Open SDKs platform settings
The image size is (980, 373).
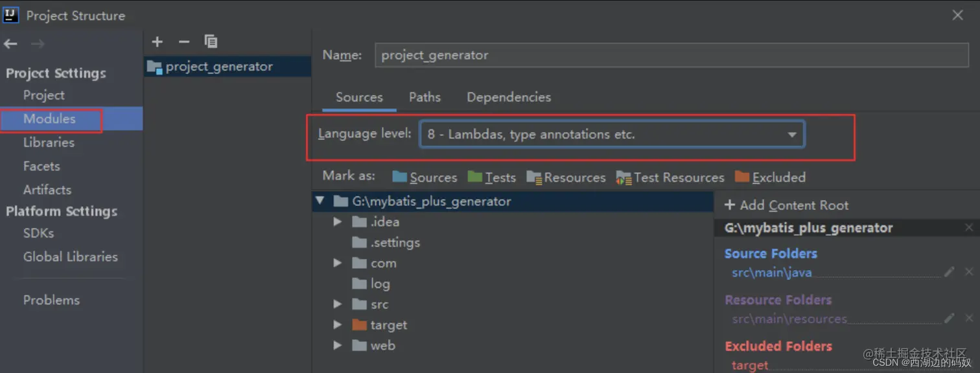[38, 233]
